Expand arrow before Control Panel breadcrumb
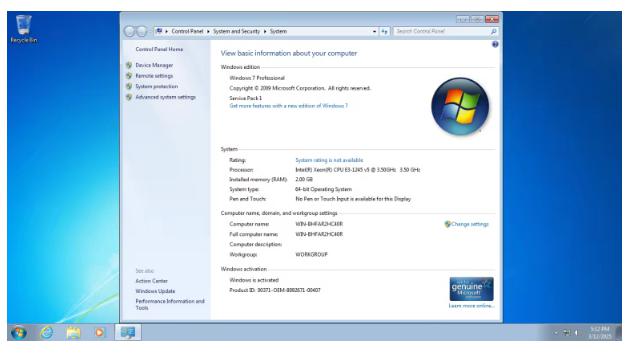The height and width of the screenshot is (361, 629). (166, 31)
